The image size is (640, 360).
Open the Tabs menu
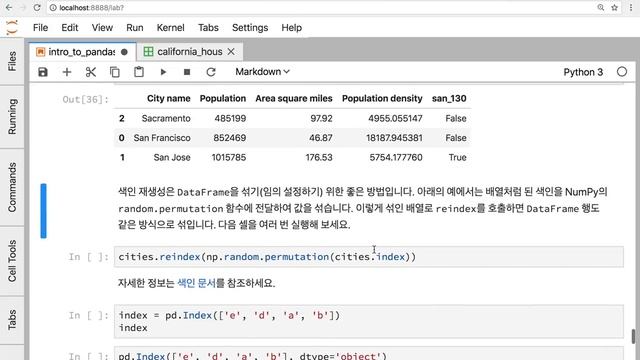pyautogui.click(x=208, y=28)
